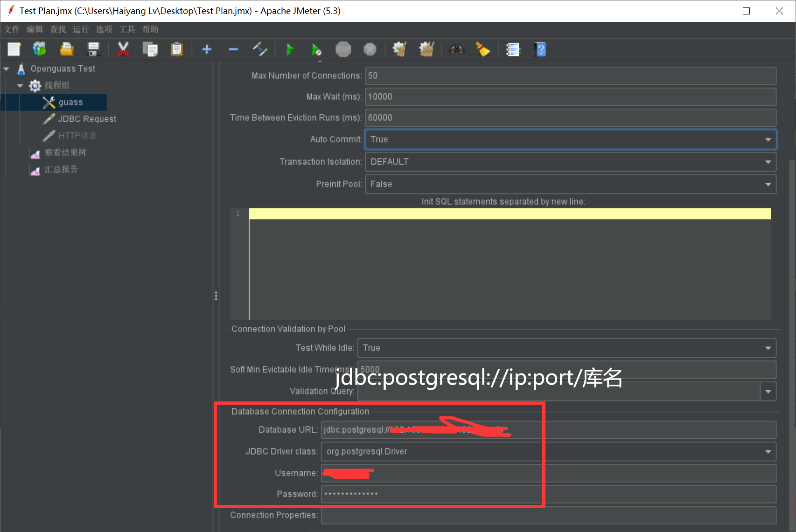Click the vertical scrollbar of the config panel
This screenshot has height=532, width=796.
coord(792,345)
